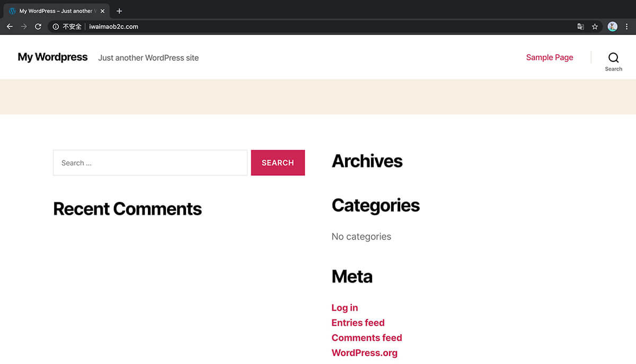
Task: Visit the WordPress.org link
Action: click(x=364, y=353)
